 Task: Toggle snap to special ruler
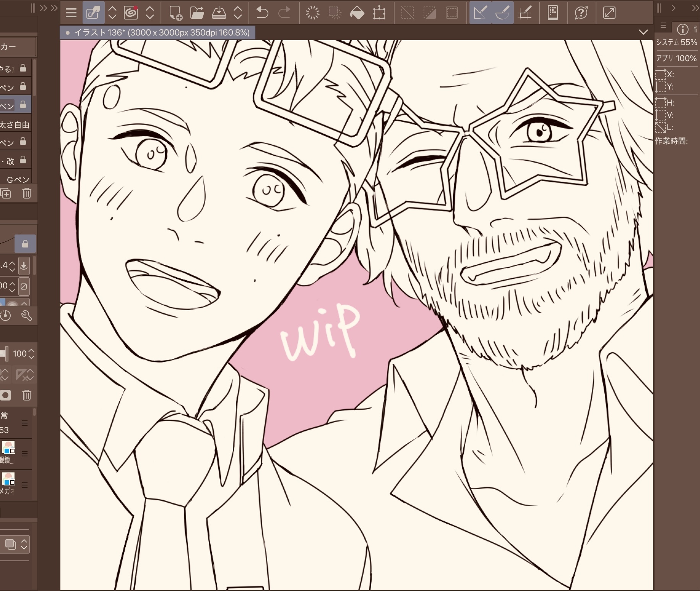pos(502,13)
